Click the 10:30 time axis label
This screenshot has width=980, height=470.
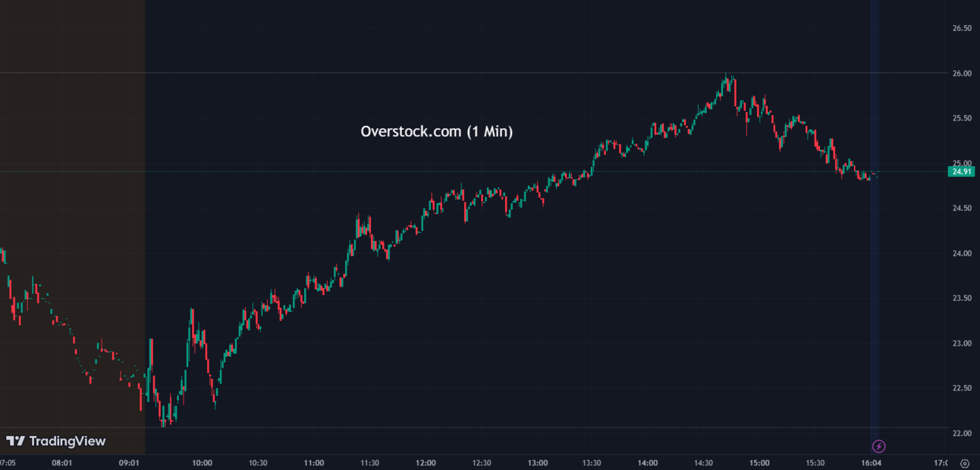(258, 462)
